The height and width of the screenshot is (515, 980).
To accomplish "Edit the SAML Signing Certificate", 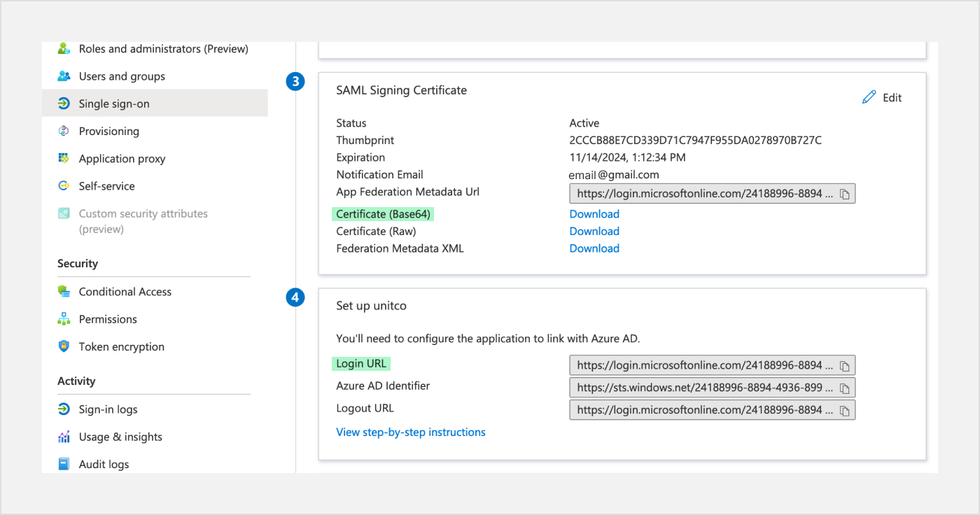I will (882, 97).
